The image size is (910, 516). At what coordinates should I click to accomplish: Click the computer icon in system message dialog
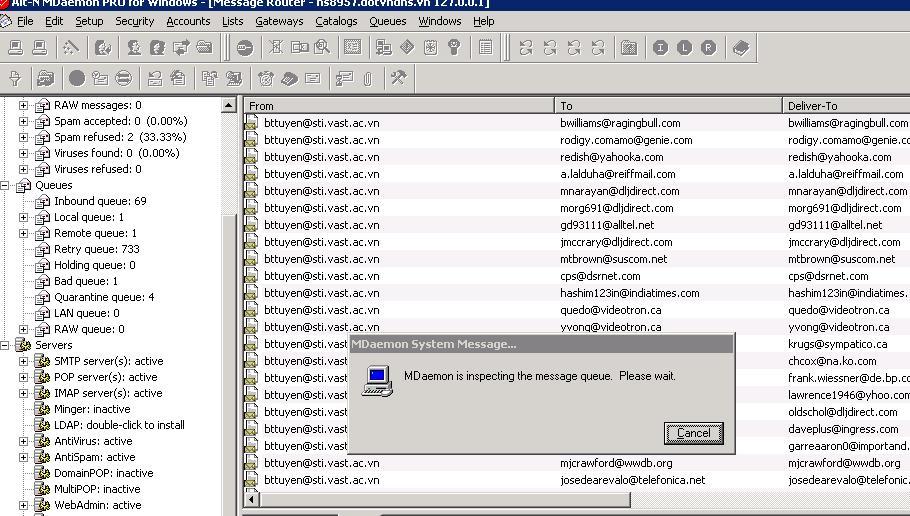(377, 381)
